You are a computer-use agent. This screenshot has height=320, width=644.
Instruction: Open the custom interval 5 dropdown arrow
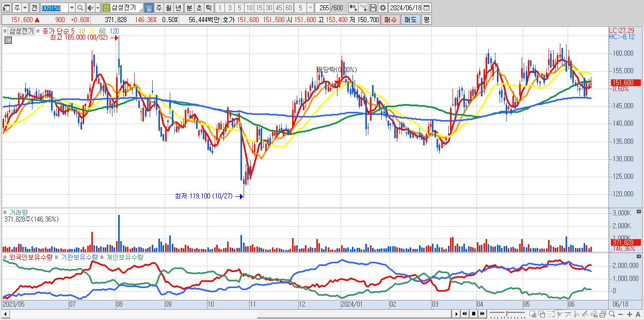310,8
